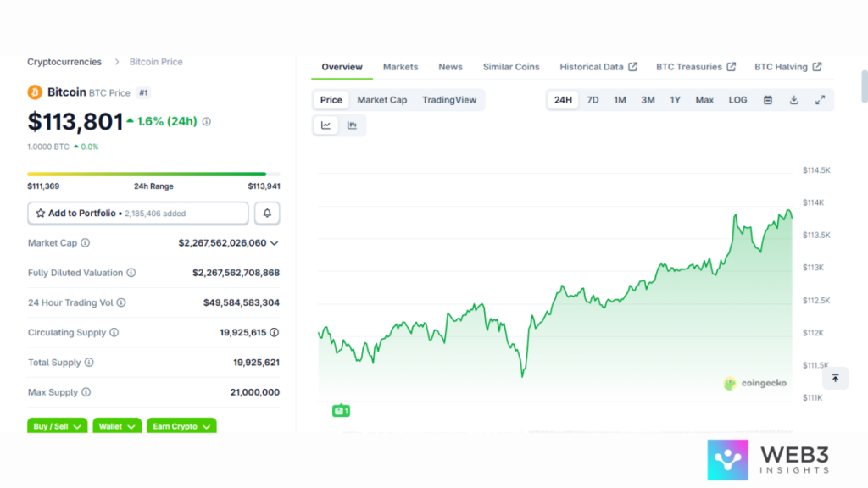The width and height of the screenshot is (868, 488).
Task: Click the 19,925,621 total supply value
Action: [256, 363]
